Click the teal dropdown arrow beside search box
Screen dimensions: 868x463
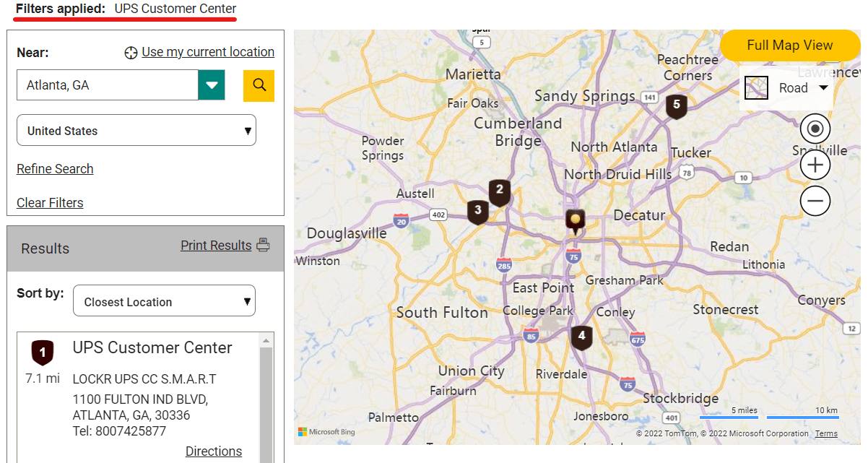click(211, 85)
